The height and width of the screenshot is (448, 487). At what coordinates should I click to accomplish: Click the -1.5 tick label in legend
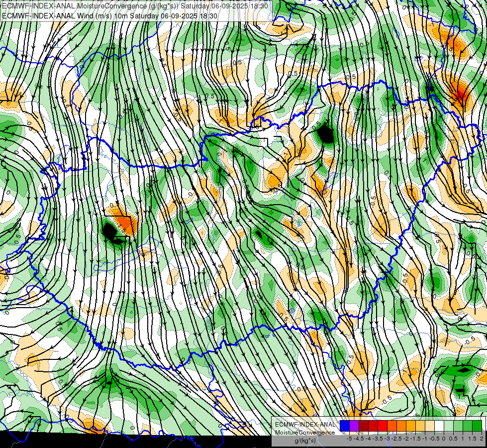pos(415,439)
